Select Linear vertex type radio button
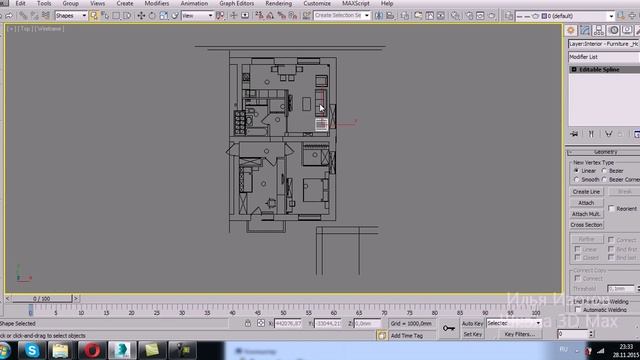Viewport: 640px width, 360px height. (x=576, y=171)
